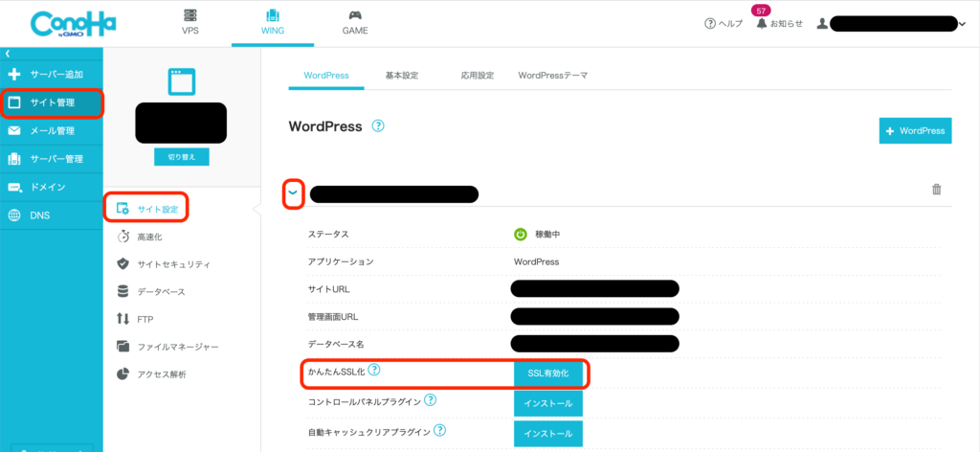Click help icon beside 自動キャッシュクリアプラグイン

coord(439,430)
